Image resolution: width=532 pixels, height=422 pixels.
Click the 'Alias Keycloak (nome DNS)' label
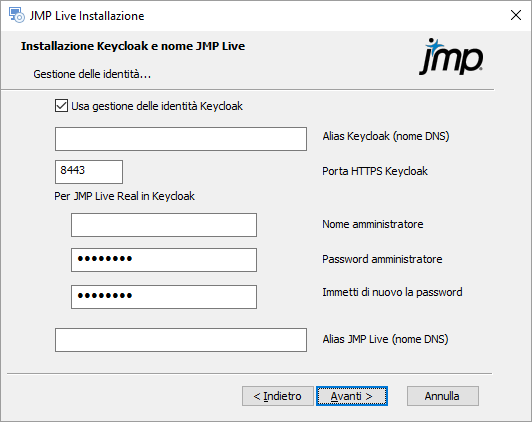coord(386,136)
